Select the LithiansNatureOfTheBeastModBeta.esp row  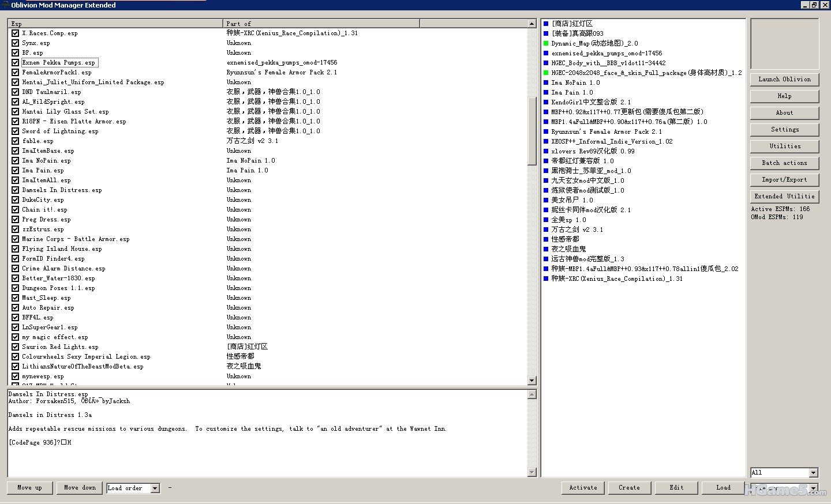click(268, 367)
